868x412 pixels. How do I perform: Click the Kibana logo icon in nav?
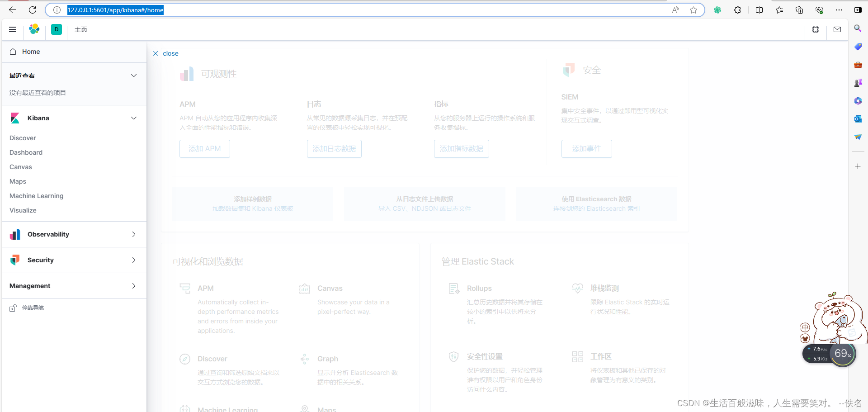15,118
